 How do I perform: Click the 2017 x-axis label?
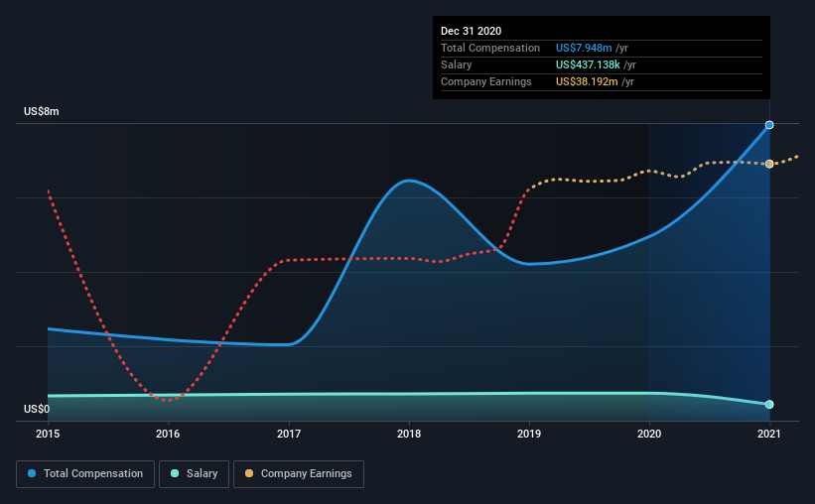289,434
